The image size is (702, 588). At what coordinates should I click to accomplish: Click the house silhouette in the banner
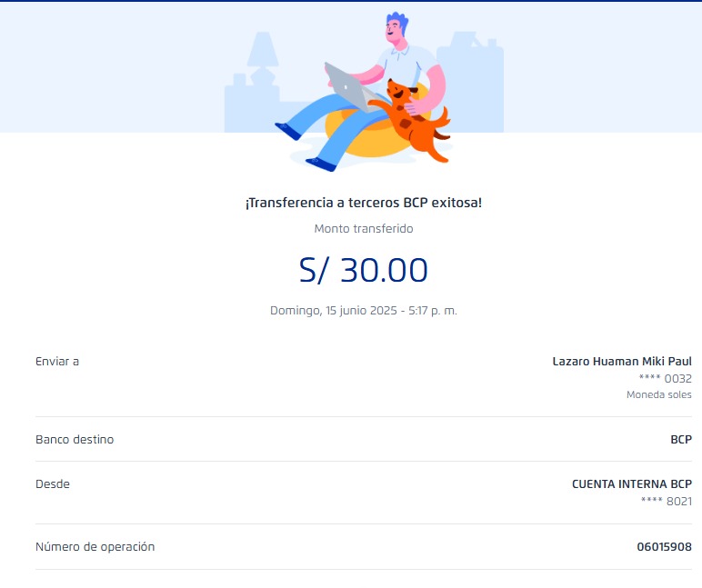(473, 82)
